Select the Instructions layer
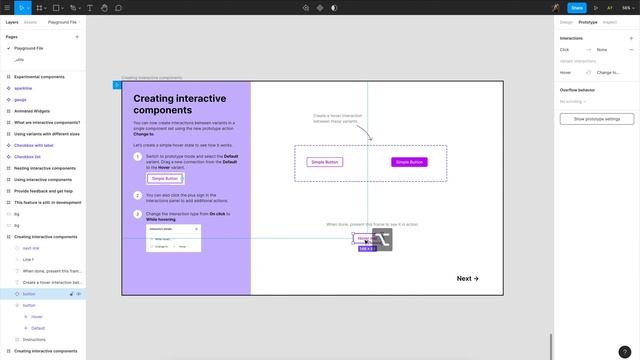Image resolution: width=640 pixels, height=360 pixels. pyautogui.click(x=34, y=340)
